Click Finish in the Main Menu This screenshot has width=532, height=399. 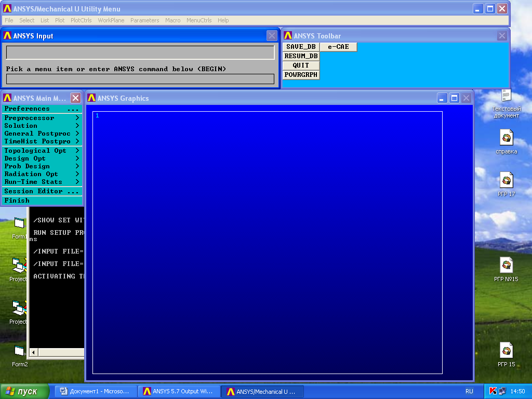[x=42, y=201]
